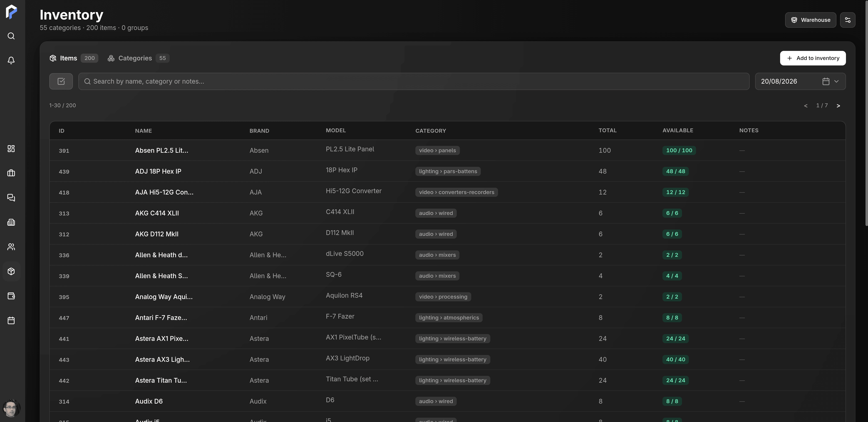Viewport: 868px width, 422px height.
Task: Click the Warehouse button
Action: (810, 20)
